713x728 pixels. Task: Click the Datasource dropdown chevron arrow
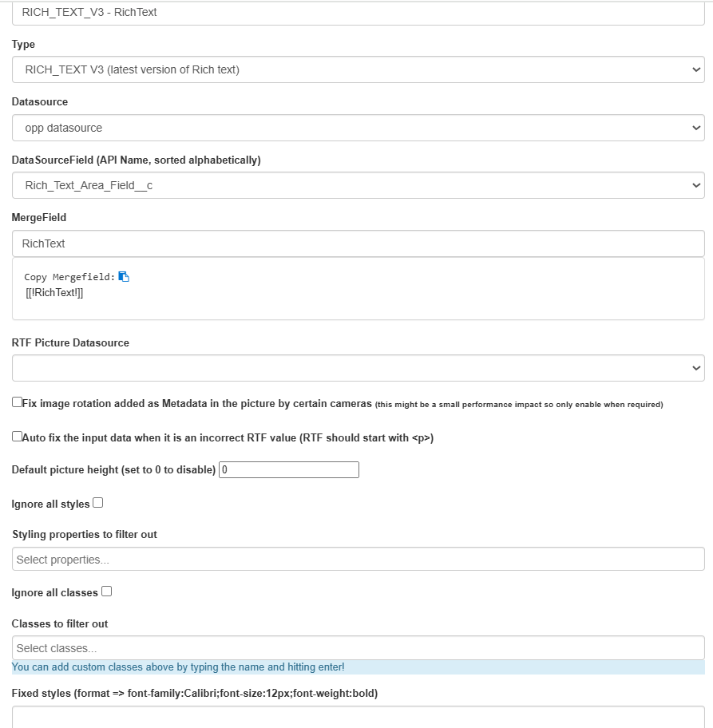pos(695,128)
